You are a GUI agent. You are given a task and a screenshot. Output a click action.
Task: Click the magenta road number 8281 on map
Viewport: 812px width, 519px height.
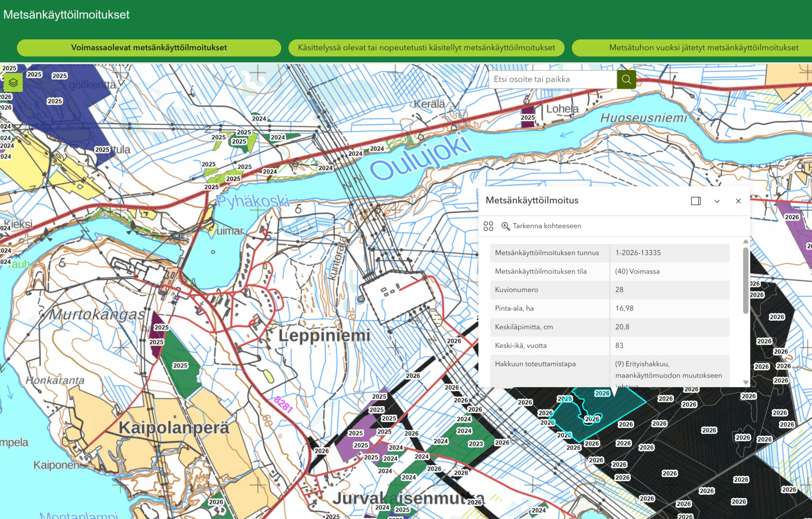[x=283, y=404]
